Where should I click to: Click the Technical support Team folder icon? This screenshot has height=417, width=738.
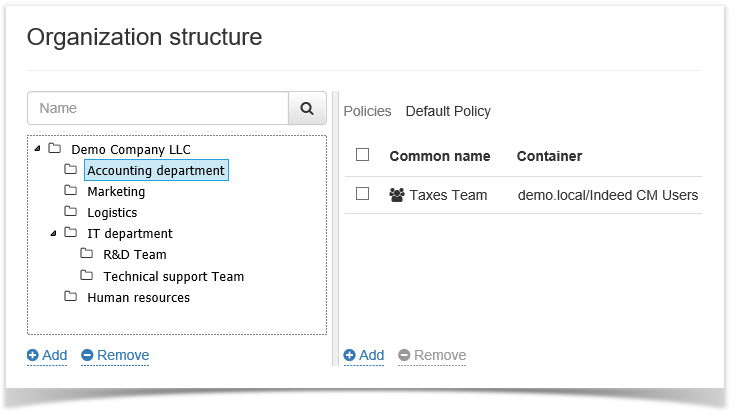click(87, 276)
